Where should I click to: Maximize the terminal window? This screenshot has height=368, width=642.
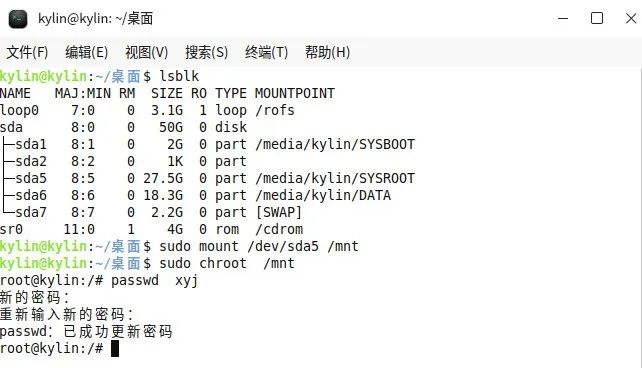[597, 18]
